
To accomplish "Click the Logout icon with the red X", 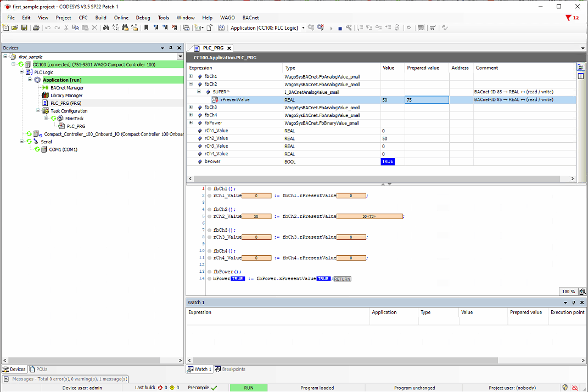I will click(320, 28).
